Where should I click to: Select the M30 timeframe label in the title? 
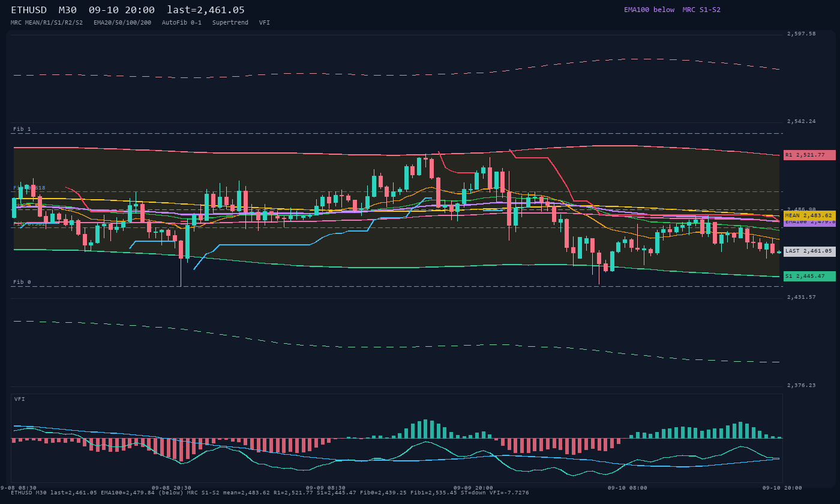tap(68, 10)
